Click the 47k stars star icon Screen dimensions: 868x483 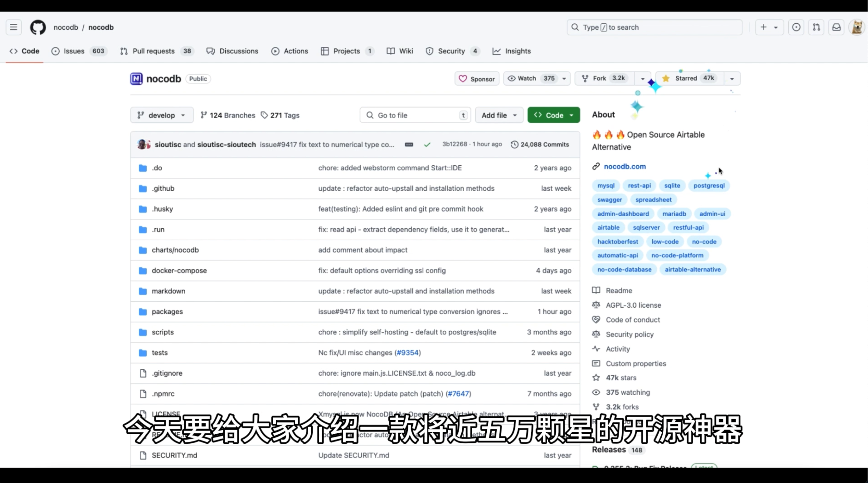click(x=596, y=378)
